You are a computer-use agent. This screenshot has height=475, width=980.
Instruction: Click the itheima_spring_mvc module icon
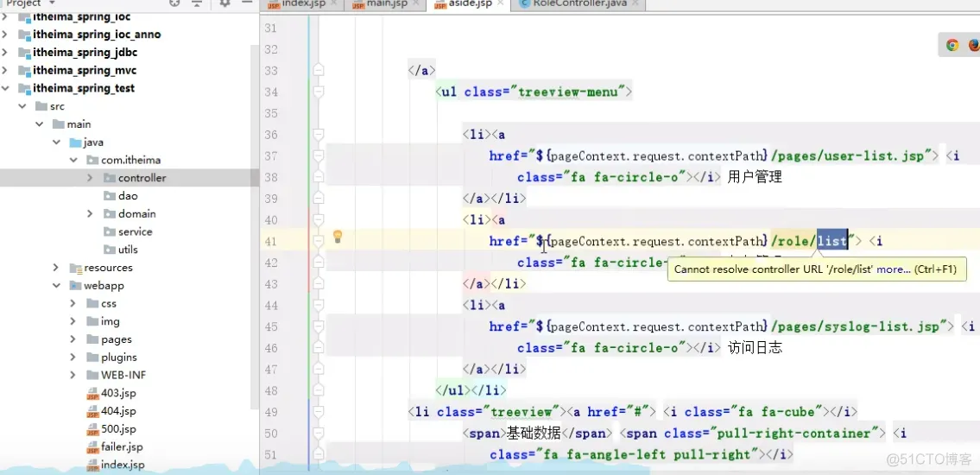[x=25, y=71]
